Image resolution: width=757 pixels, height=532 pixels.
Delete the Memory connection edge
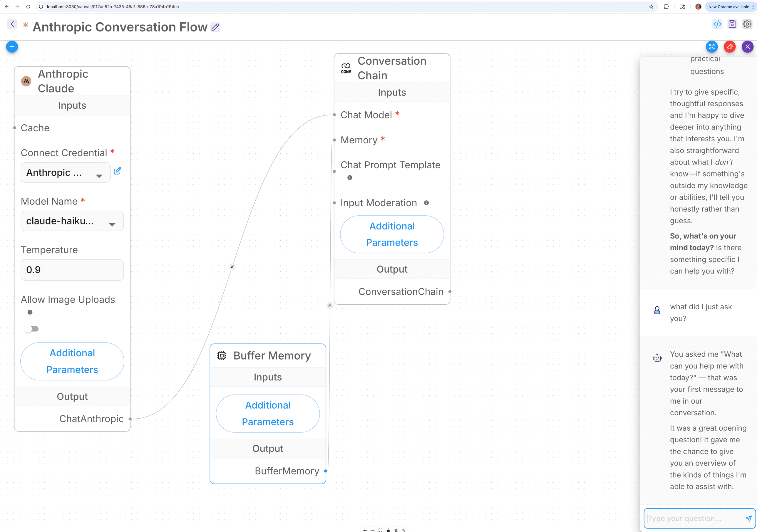click(x=330, y=305)
